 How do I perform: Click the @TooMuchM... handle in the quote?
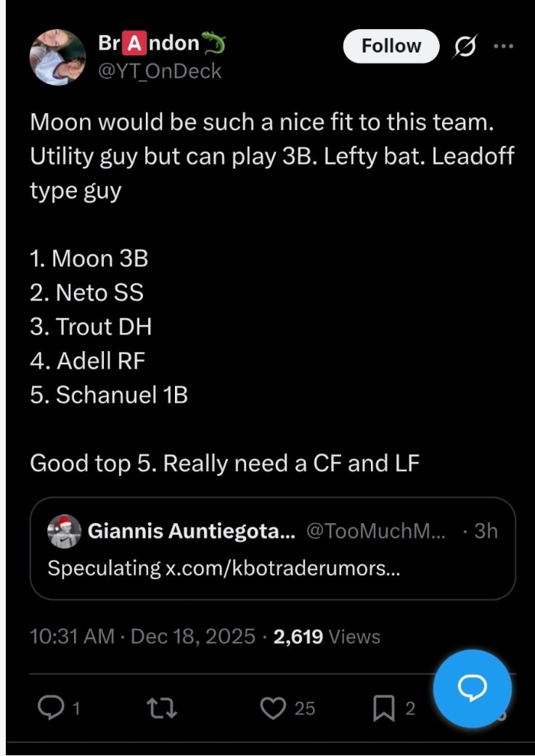tap(377, 531)
